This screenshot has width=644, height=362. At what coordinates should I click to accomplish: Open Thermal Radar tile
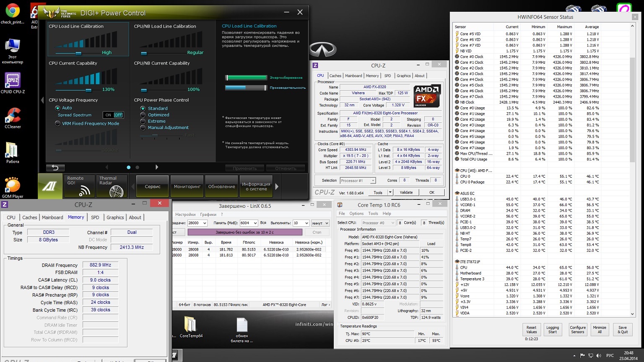coord(112,186)
